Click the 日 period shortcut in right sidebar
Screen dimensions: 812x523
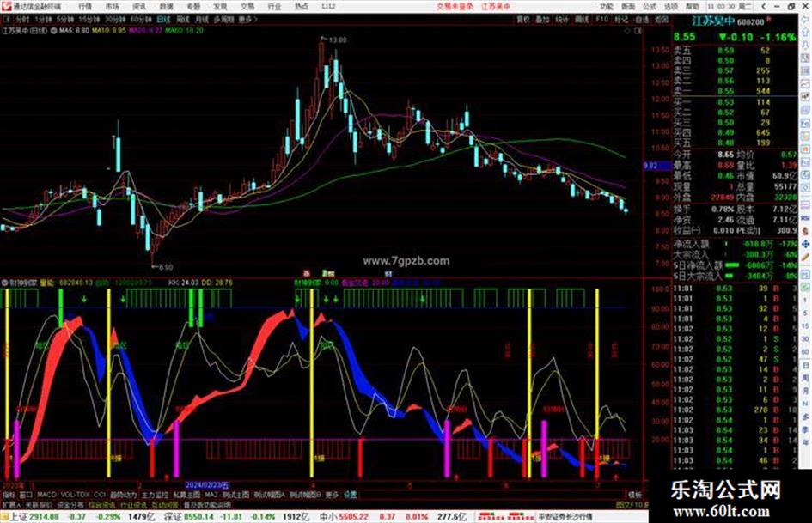tap(805, 366)
